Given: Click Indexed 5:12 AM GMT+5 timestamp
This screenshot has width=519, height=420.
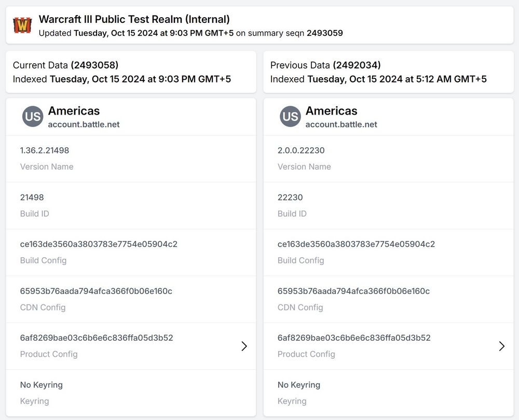Looking at the screenshot, I should [378, 79].
